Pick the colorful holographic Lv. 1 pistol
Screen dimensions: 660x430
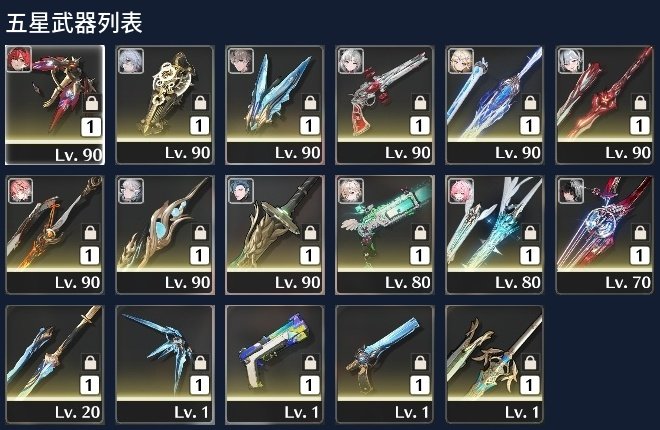pos(275,364)
